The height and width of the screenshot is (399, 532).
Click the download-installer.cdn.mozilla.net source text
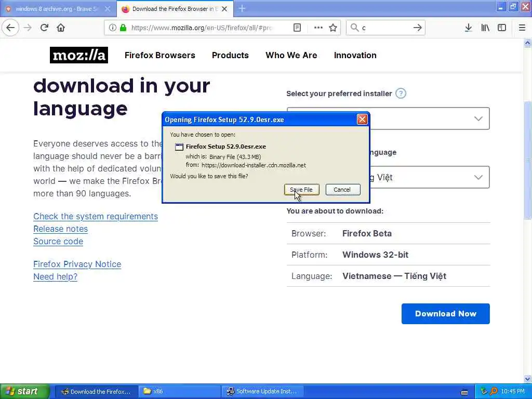tap(254, 165)
